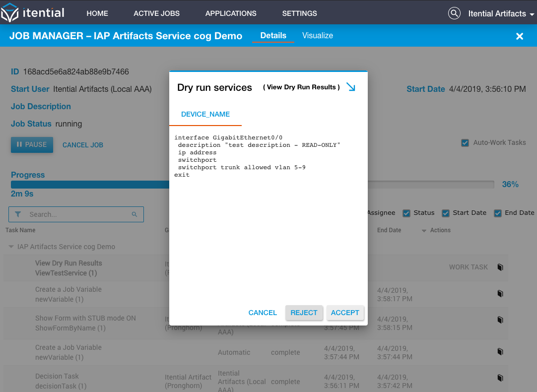
Task: Accept the dry run services
Action: [x=345, y=313]
